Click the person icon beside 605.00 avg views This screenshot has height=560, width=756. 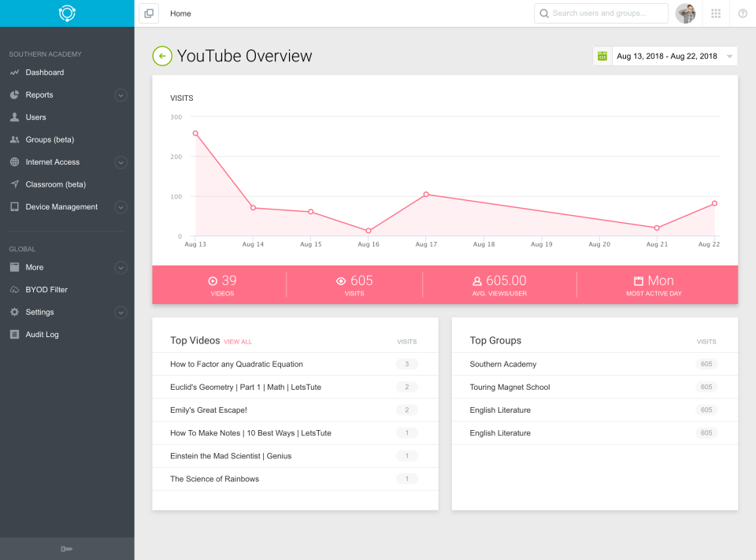click(x=477, y=280)
